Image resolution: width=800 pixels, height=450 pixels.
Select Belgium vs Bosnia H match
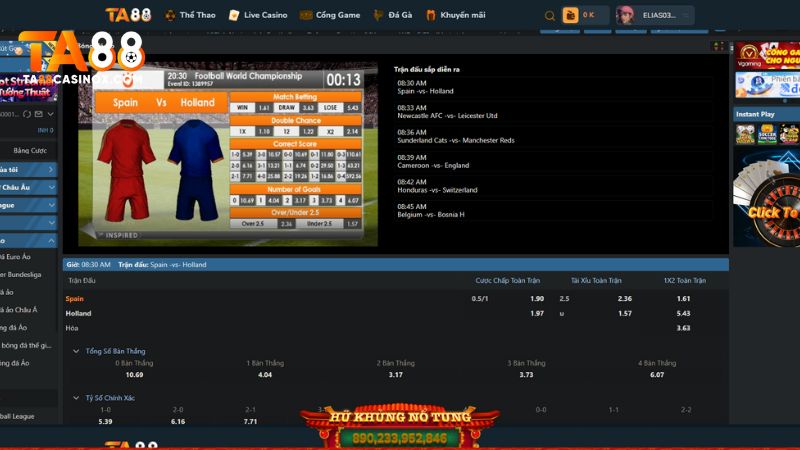click(x=553, y=211)
